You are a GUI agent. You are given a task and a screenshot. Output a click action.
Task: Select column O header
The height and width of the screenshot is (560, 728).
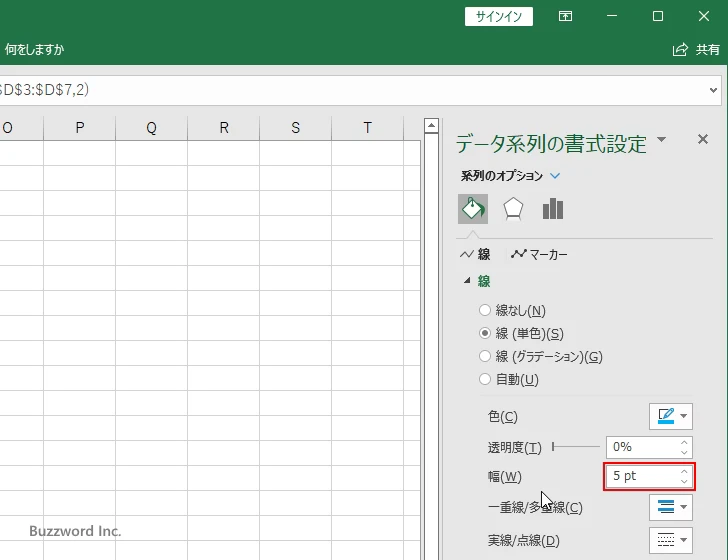coord(21,128)
